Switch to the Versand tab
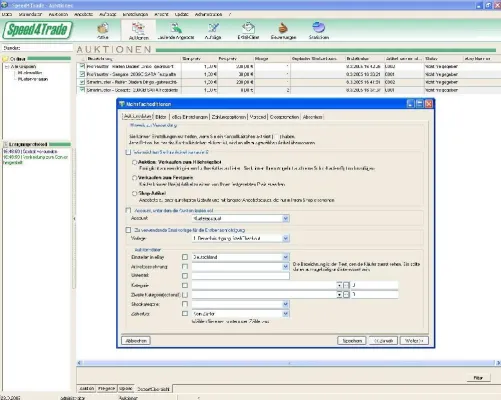Viewport: 501px width, 400px height. [x=258, y=117]
